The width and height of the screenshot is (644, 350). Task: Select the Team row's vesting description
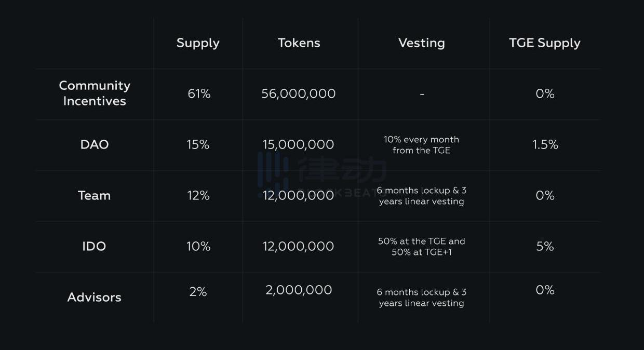coord(421,196)
